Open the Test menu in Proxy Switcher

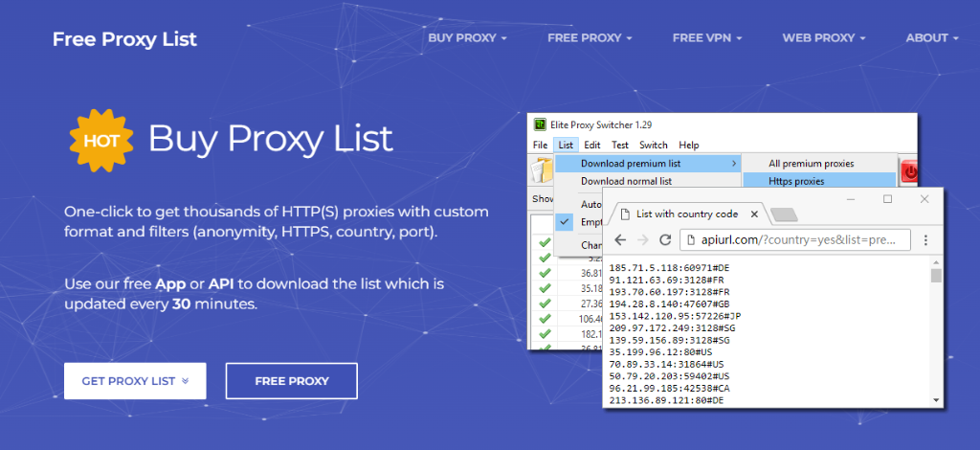(x=620, y=145)
